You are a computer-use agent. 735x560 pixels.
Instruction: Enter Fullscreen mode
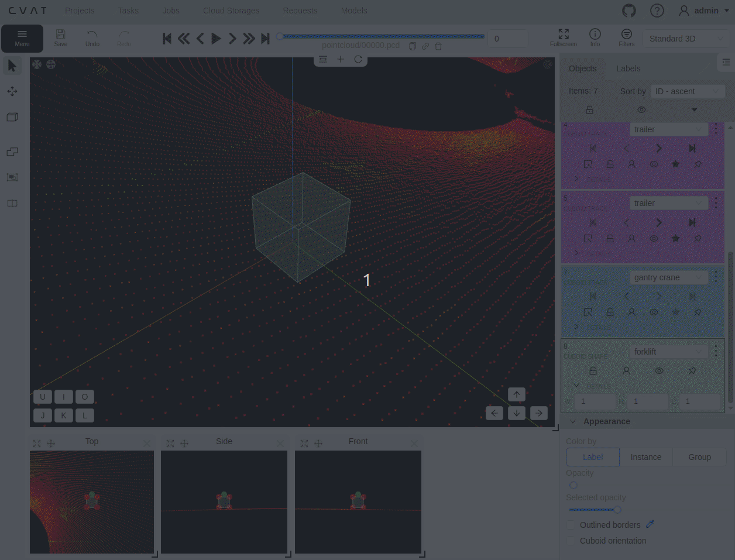tap(564, 39)
